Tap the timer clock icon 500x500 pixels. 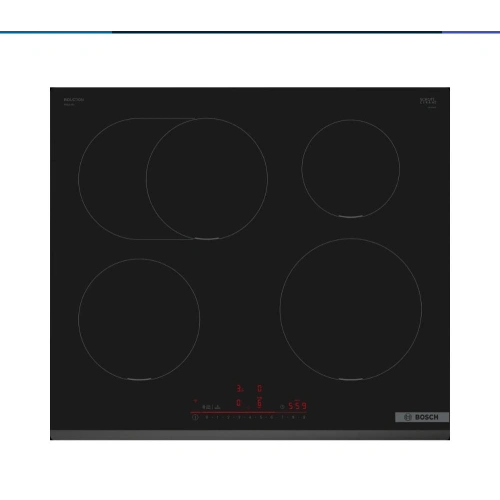282,407
